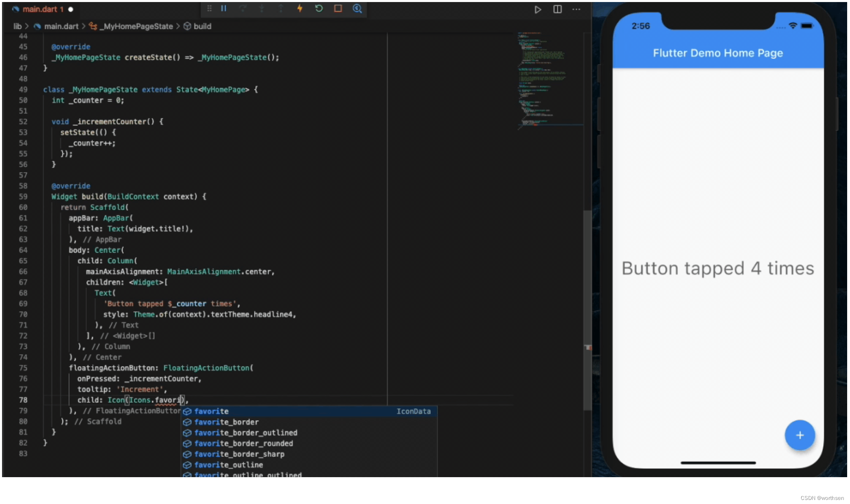Open the _MyHomePageState breadcrumb
This screenshot has width=850, height=504.
pos(131,26)
